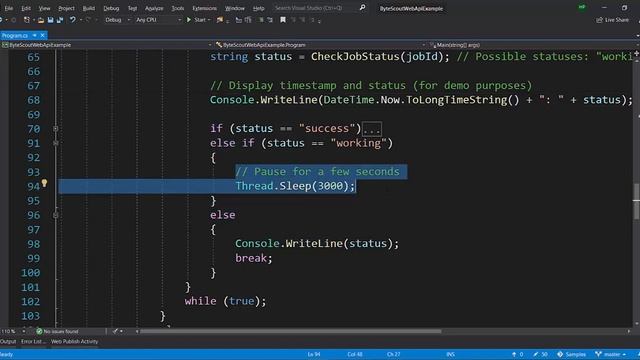This screenshot has width=640, height=360.
Task: Open the Debug menu
Action: point(111,8)
